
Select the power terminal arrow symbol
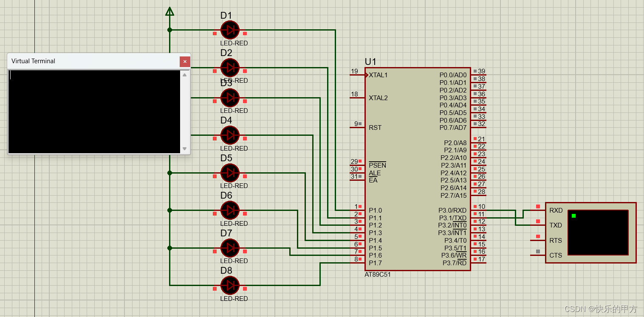169,11
